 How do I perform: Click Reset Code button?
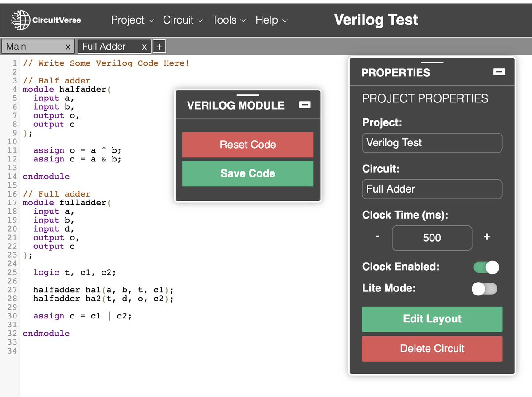pyautogui.click(x=248, y=145)
